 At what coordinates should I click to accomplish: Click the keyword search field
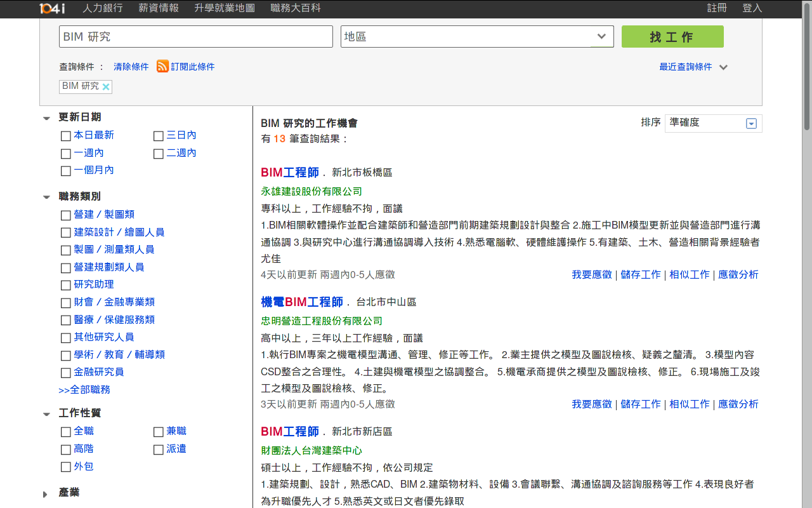(x=196, y=36)
